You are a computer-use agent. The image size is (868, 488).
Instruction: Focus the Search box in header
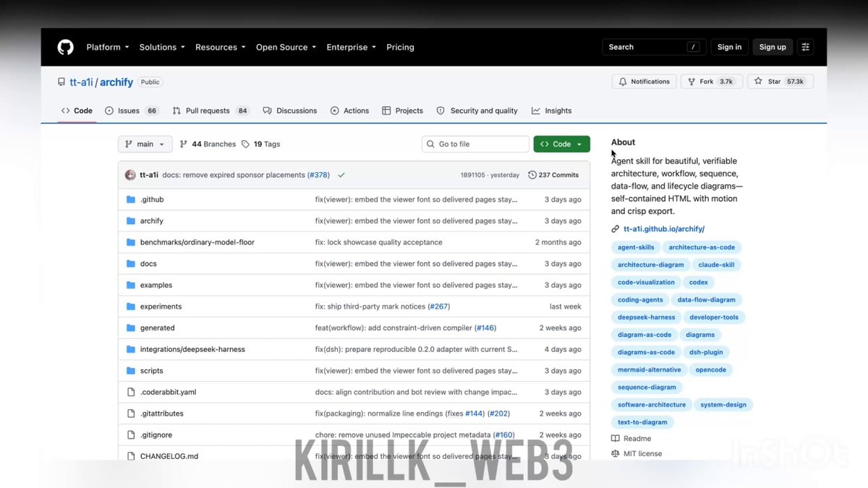pyautogui.click(x=654, y=47)
